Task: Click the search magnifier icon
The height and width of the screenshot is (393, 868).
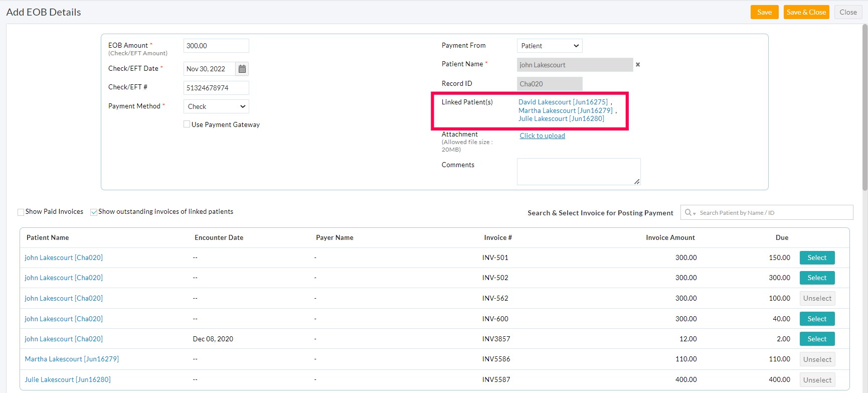Action: pos(688,213)
